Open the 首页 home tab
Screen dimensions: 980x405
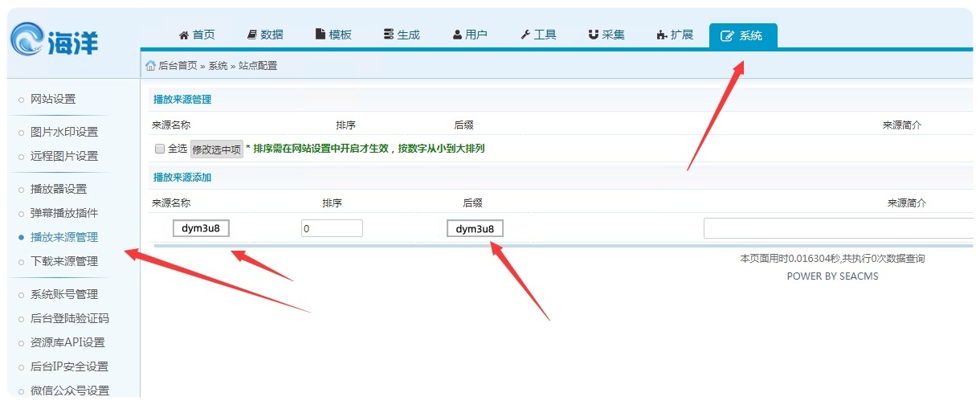click(197, 35)
